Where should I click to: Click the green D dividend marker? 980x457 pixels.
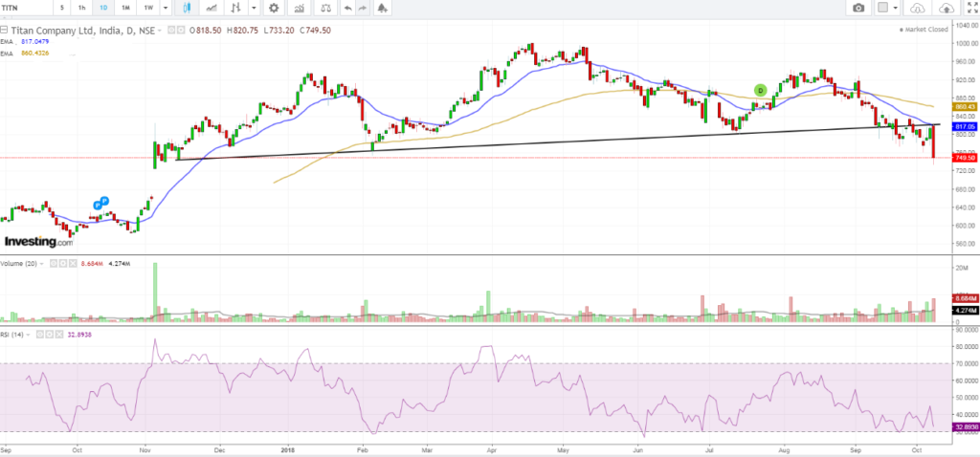point(760,90)
